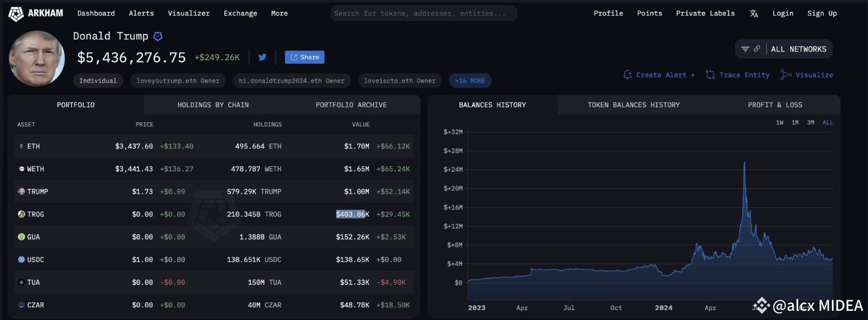Sort by HOLDINGS column header
The width and height of the screenshot is (868, 320).
(x=268, y=124)
